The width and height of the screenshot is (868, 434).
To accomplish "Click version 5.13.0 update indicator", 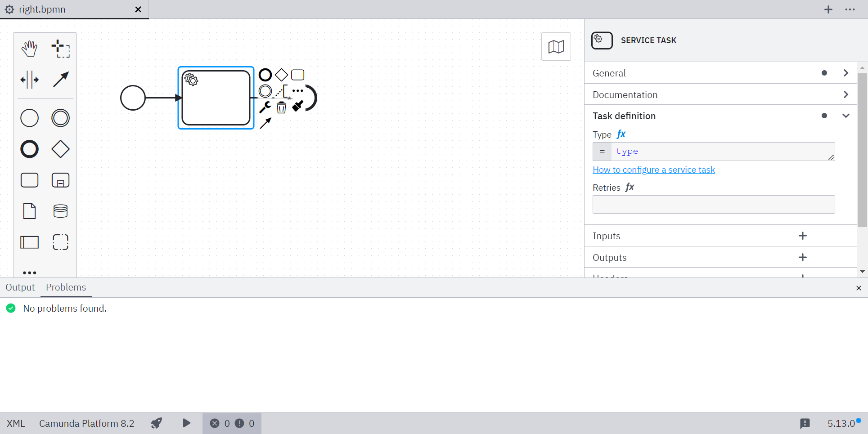I will 844,423.
